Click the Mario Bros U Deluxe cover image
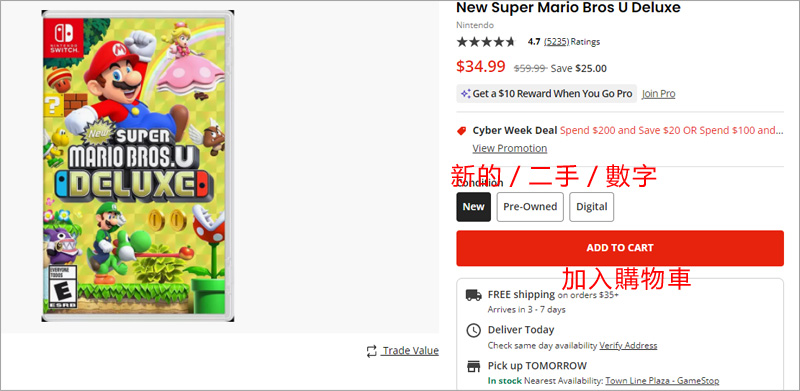800x391 pixels. click(138, 166)
